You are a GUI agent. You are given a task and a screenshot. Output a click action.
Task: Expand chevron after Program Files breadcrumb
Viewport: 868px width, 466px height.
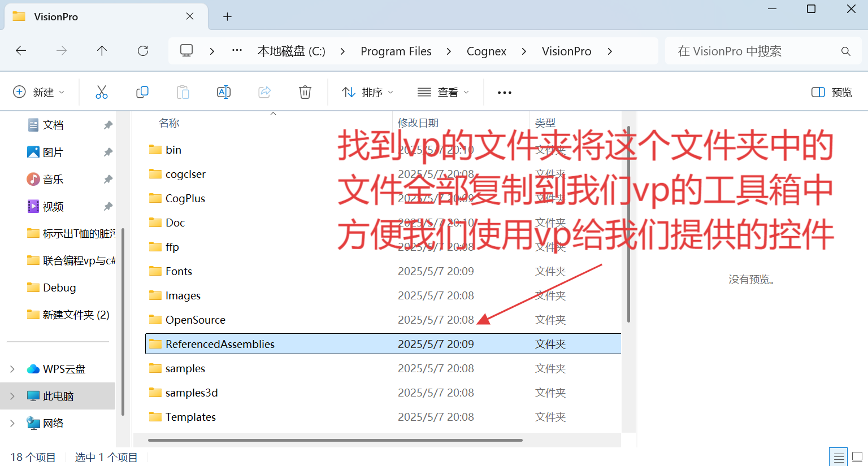[x=449, y=51]
